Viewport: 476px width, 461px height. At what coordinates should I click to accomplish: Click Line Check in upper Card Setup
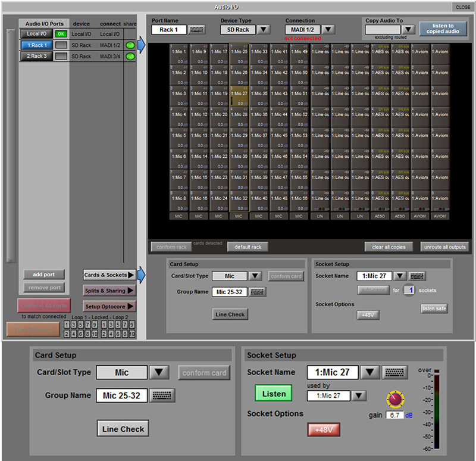tap(230, 314)
